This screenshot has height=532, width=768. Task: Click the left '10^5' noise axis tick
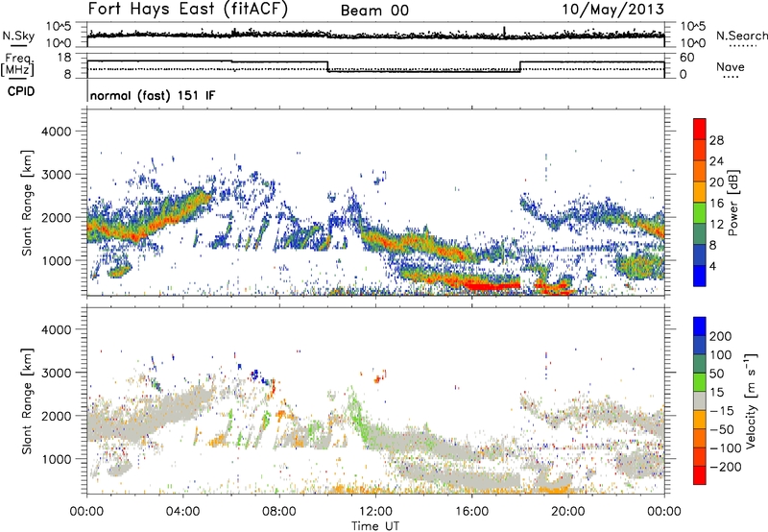click(59, 26)
